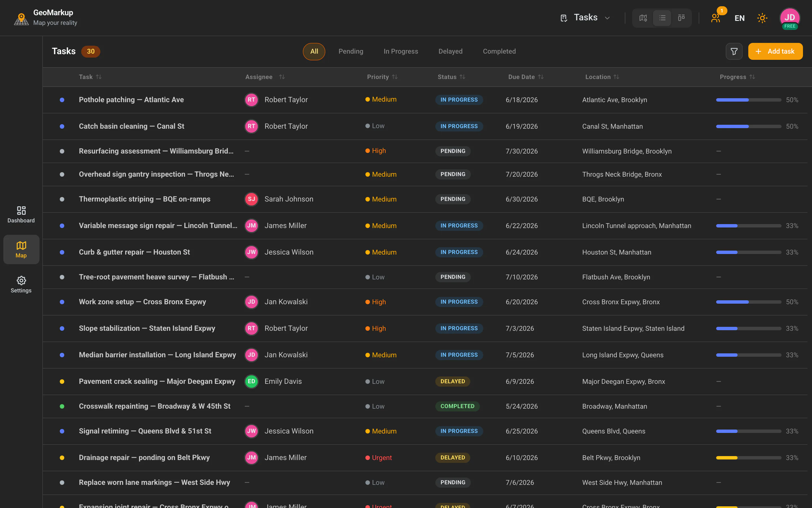Select the Pending filter tab
This screenshot has width=812, height=508.
point(351,51)
